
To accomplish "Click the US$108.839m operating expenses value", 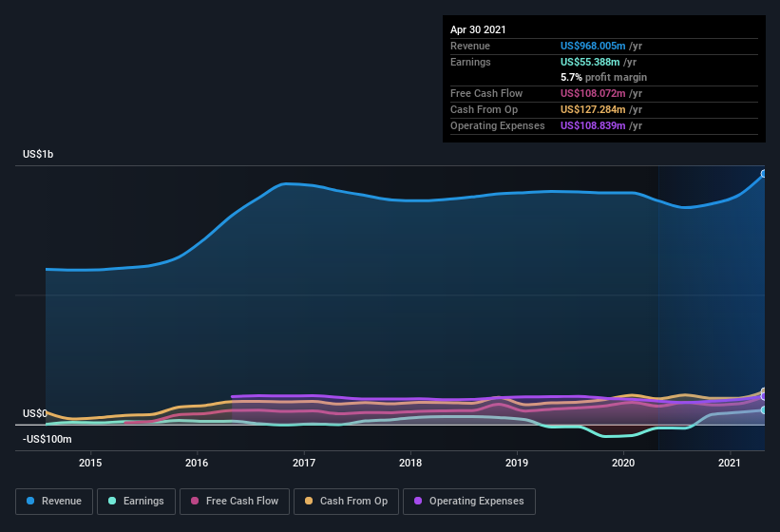I will (593, 125).
